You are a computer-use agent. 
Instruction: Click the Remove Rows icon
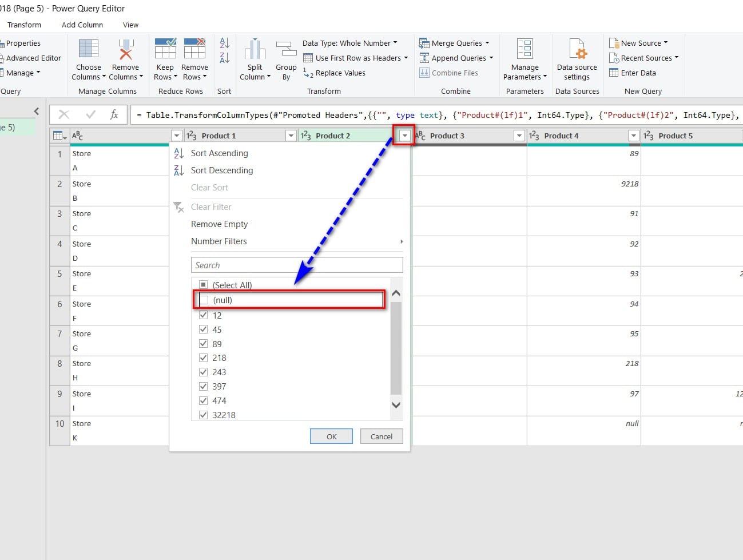(194, 49)
